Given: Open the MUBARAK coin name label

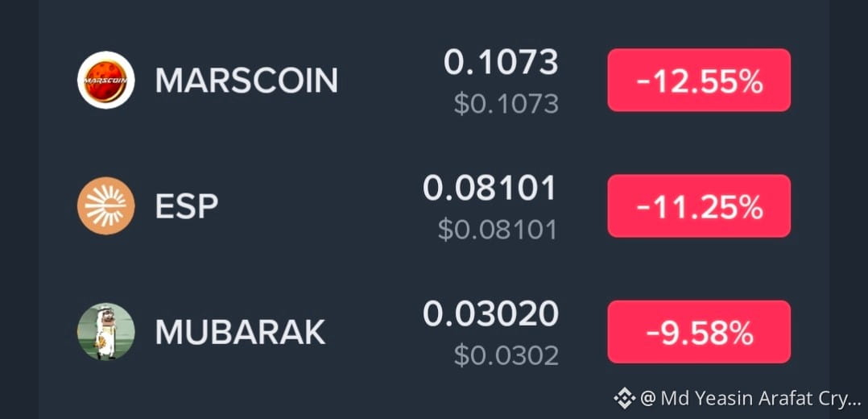Looking at the screenshot, I should (x=240, y=332).
